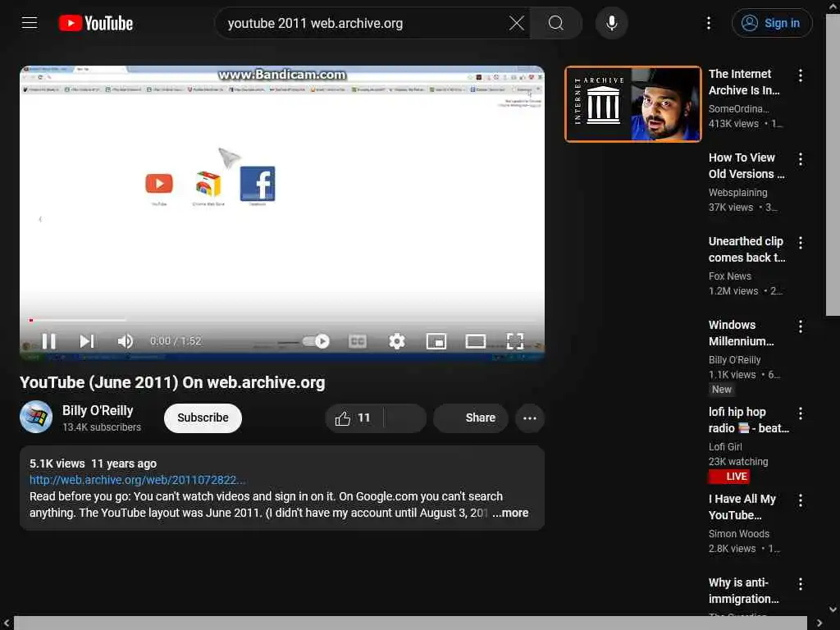The image size is (840, 630).
Task: Like the video with thumbs-up
Action: [353, 418]
